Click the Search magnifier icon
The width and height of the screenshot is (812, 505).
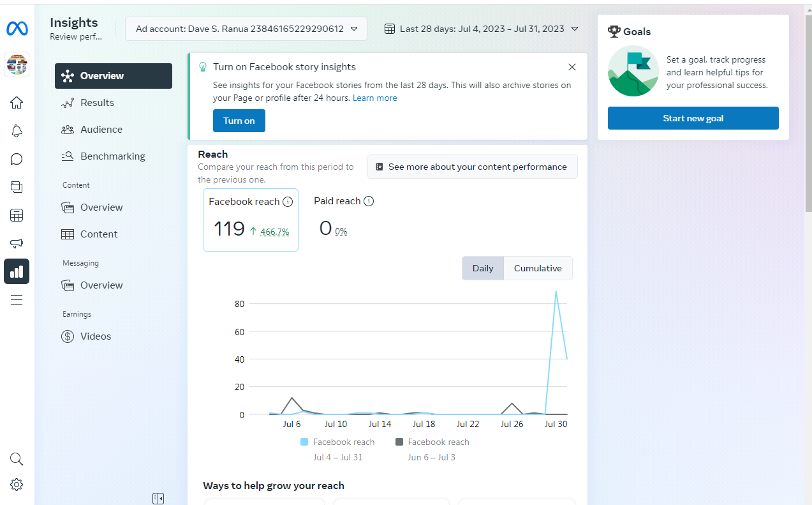pyautogui.click(x=17, y=459)
